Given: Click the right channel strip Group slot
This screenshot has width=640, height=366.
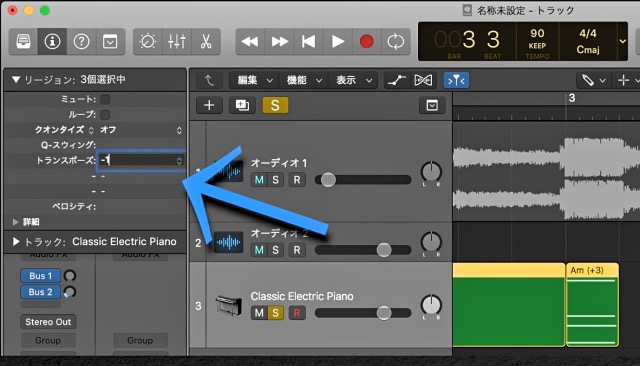Looking at the screenshot, I should [x=140, y=340].
